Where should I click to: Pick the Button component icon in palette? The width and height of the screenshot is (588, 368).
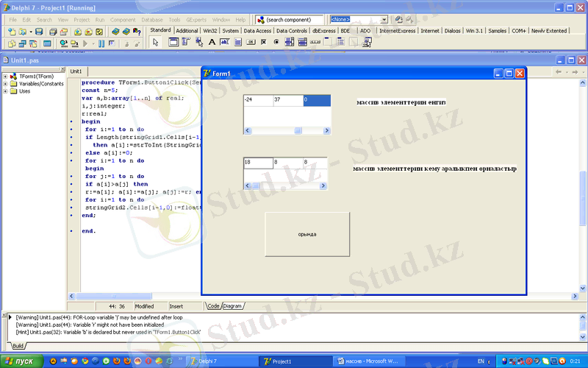[x=251, y=43]
